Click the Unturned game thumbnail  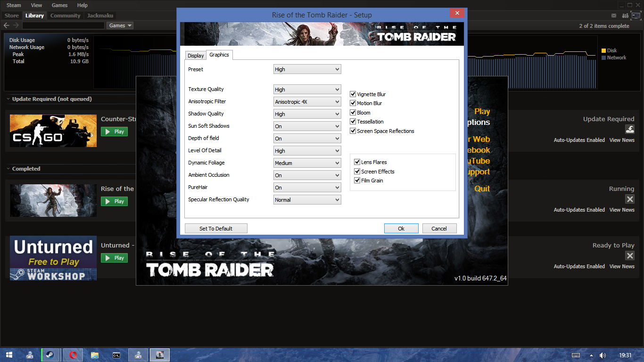[x=53, y=258]
